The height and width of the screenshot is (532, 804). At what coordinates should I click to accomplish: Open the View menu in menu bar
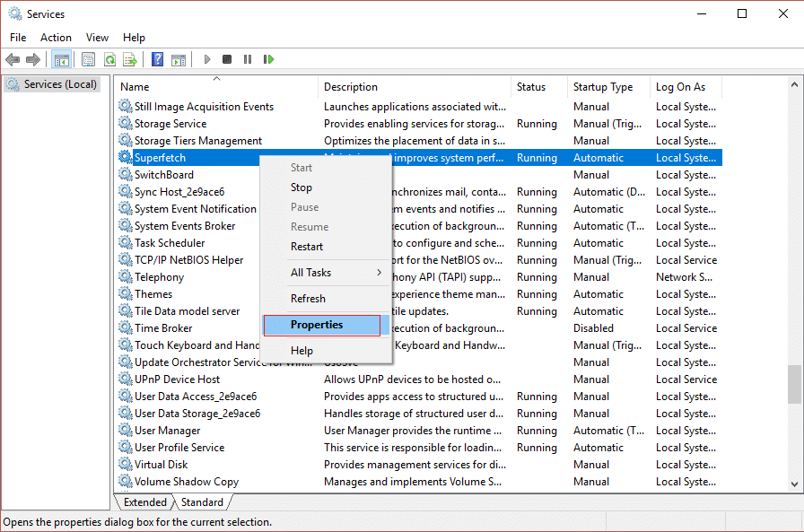[x=97, y=38]
